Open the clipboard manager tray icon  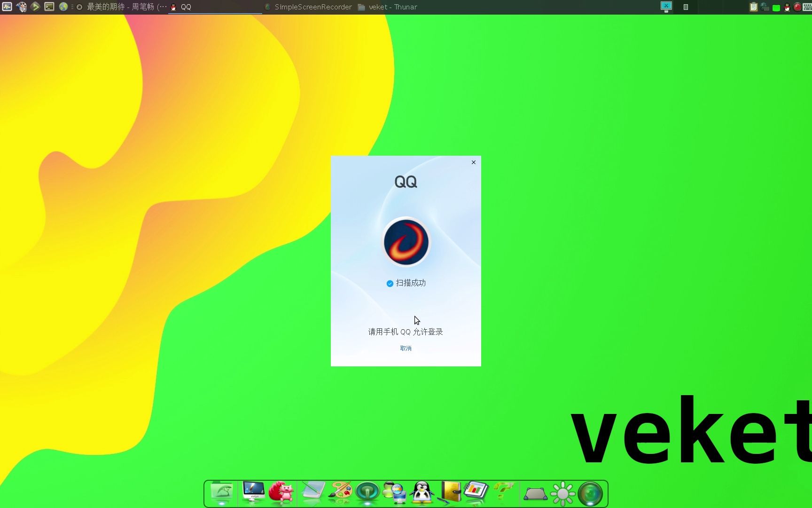click(x=753, y=7)
